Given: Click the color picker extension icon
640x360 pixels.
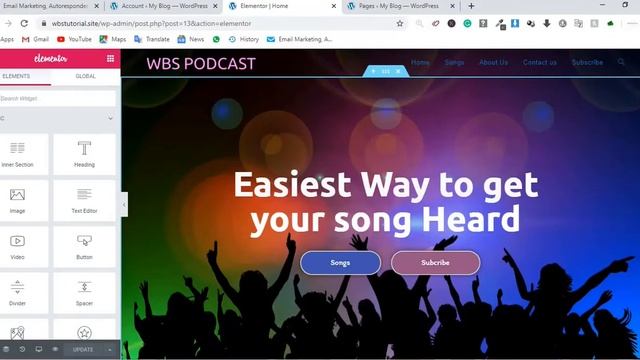Looking at the screenshot, I should pyautogui.click(x=501, y=24).
